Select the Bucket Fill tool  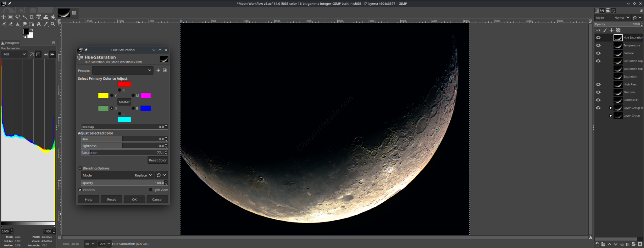point(53,17)
